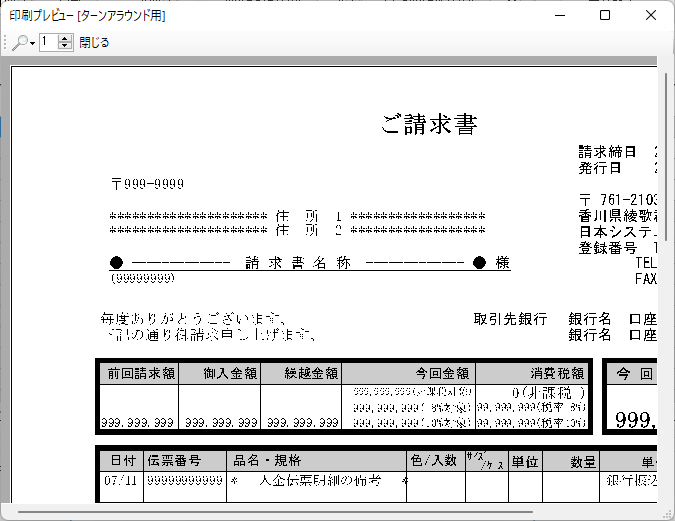Click the ご請求書 title text
This screenshot has width=675, height=521.
pos(429,124)
